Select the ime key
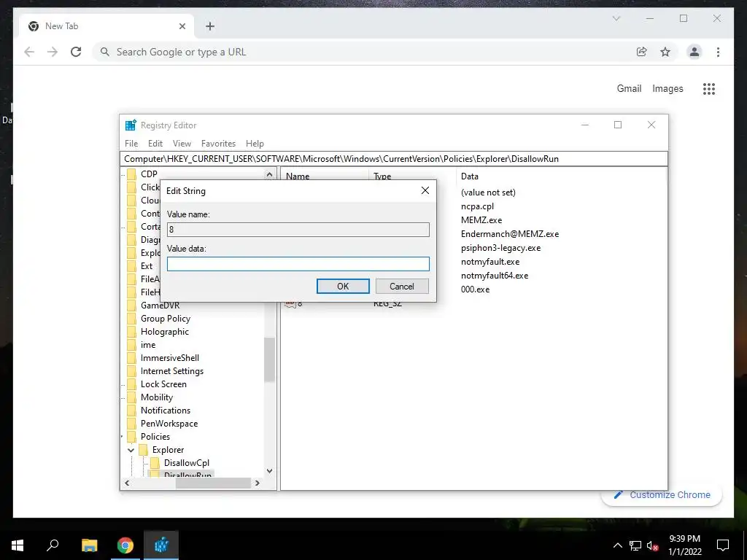This screenshot has height=560, width=747. pos(147,345)
